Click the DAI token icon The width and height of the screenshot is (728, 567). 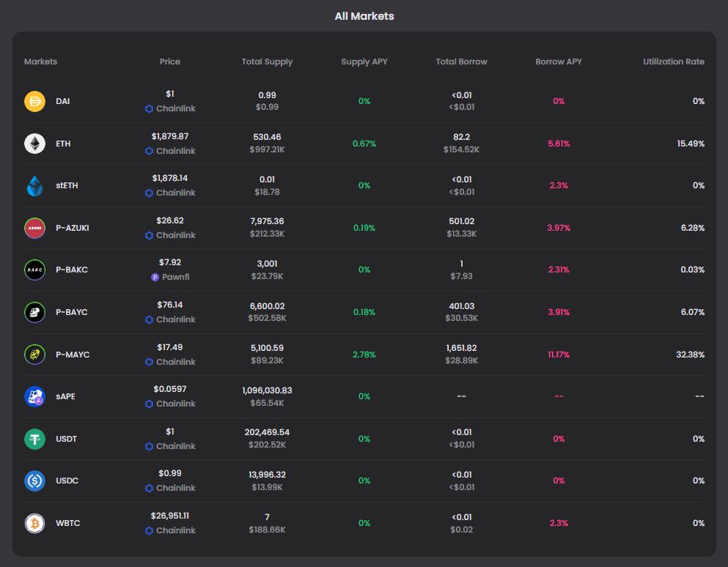(x=34, y=102)
